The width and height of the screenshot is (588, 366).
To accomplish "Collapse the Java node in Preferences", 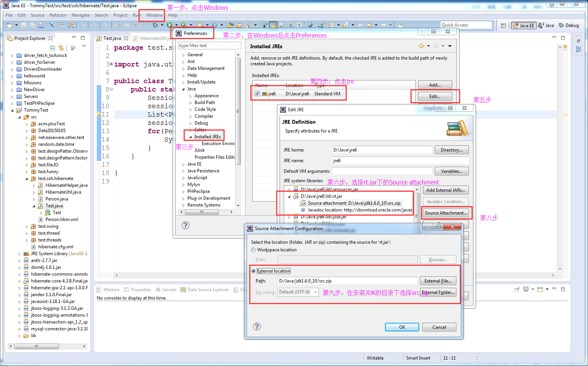I will coord(183,89).
